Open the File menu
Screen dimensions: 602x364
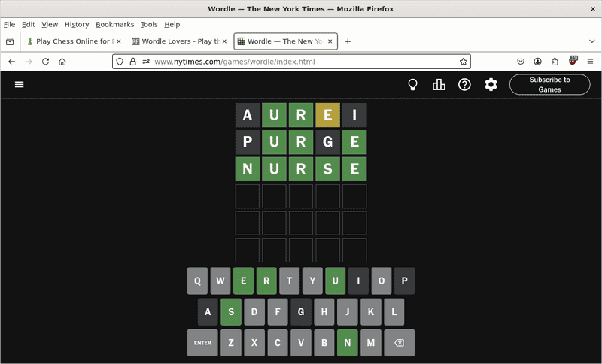(9, 25)
